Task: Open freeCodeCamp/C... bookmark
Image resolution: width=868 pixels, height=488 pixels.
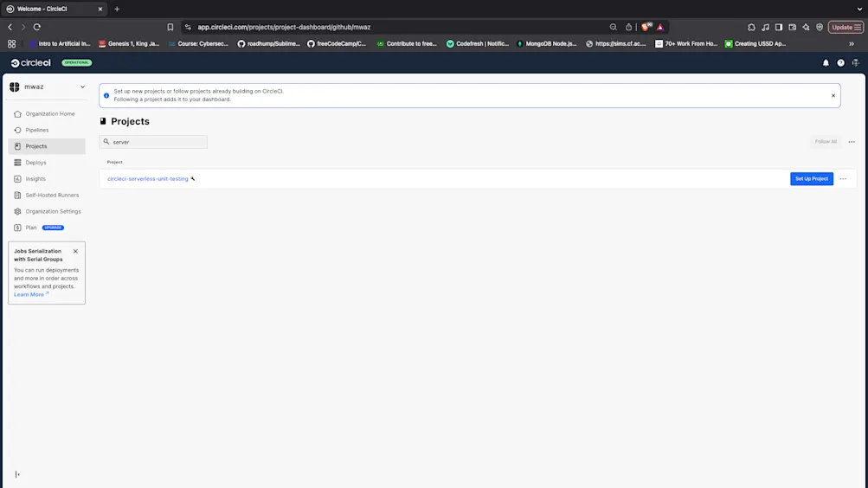Action: pyautogui.click(x=337, y=44)
